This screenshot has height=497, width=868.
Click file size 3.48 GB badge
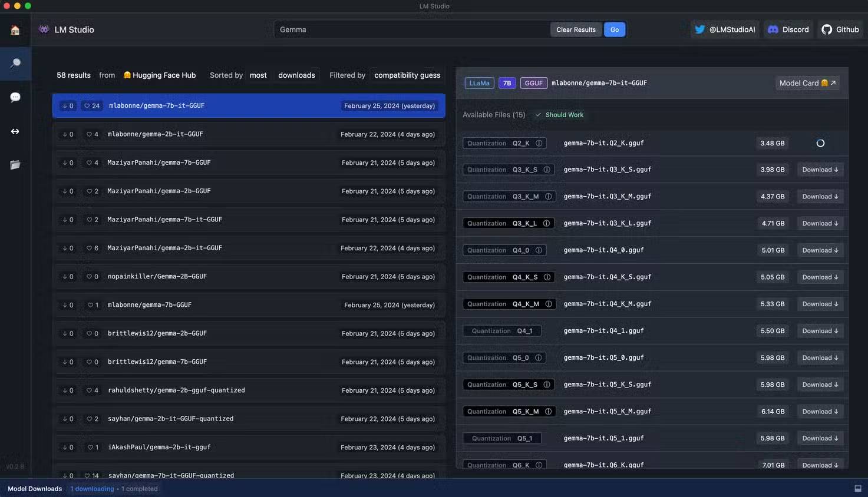(772, 143)
